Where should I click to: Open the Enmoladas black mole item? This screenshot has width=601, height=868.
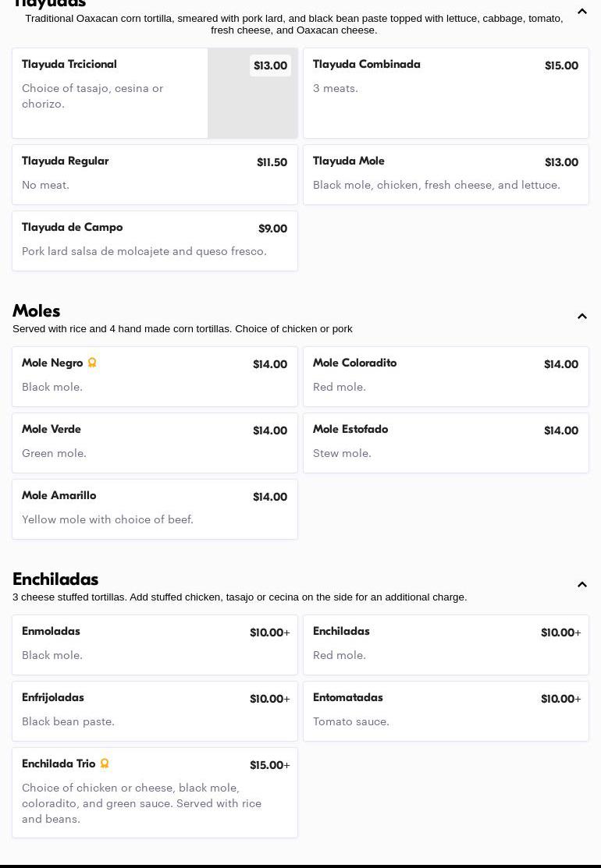[155, 644]
